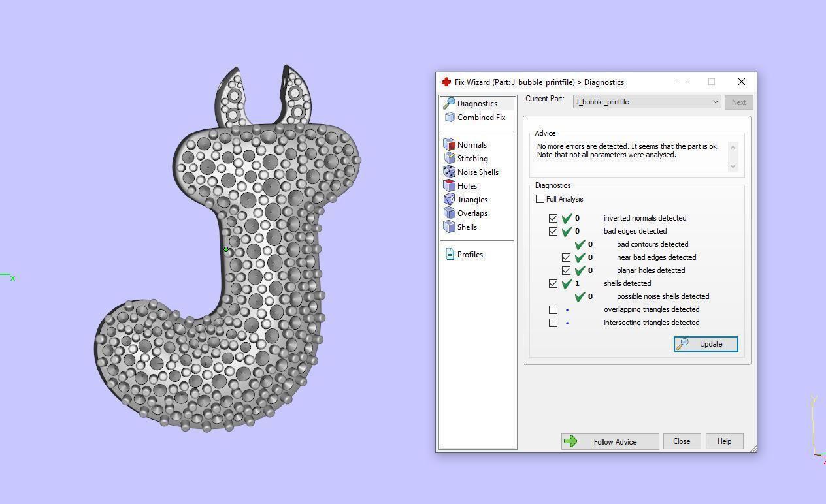Uncheck the inverted normals detected checkbox
This screenshot has width=826, height=504.
click(x=553, y=218)
